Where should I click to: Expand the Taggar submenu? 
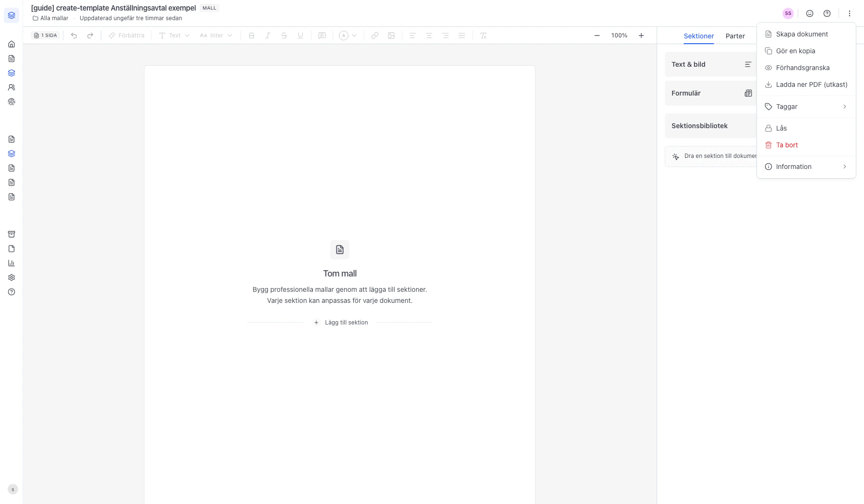pos(806,107)
